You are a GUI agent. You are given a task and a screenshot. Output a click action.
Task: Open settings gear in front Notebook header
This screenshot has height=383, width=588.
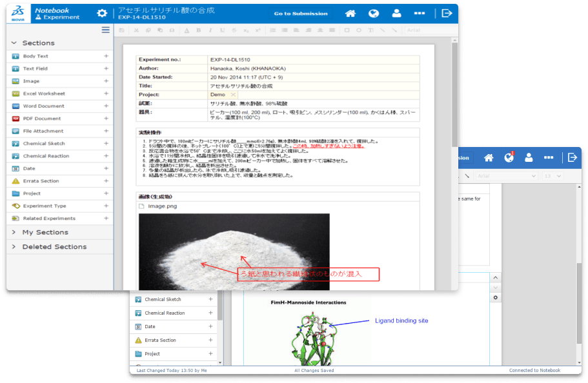(102, 14)
